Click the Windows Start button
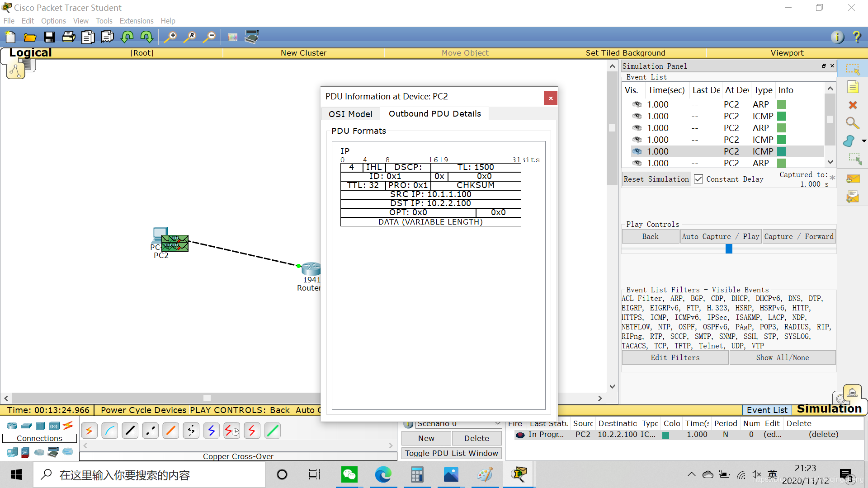 coord(16,474)
